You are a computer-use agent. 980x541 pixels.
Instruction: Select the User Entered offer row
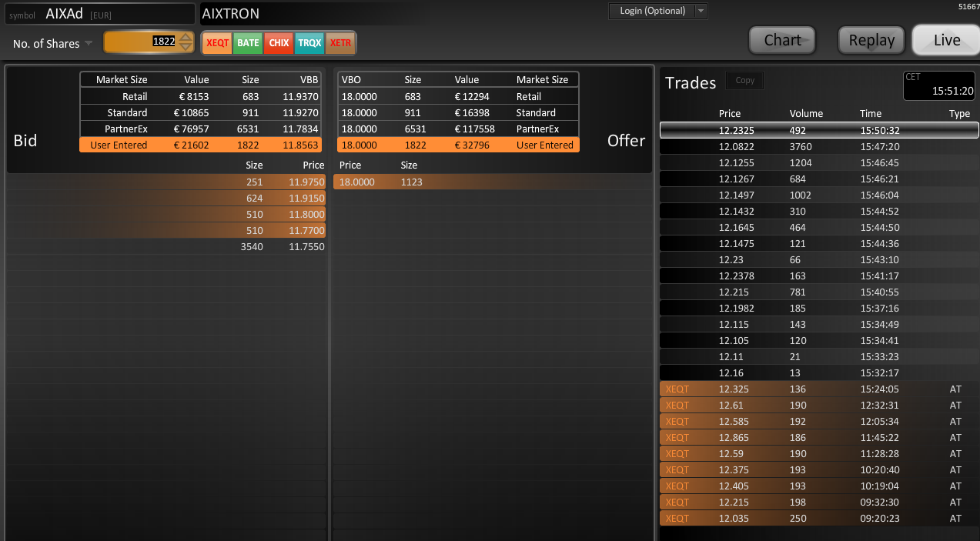click(x=458, y=145)
